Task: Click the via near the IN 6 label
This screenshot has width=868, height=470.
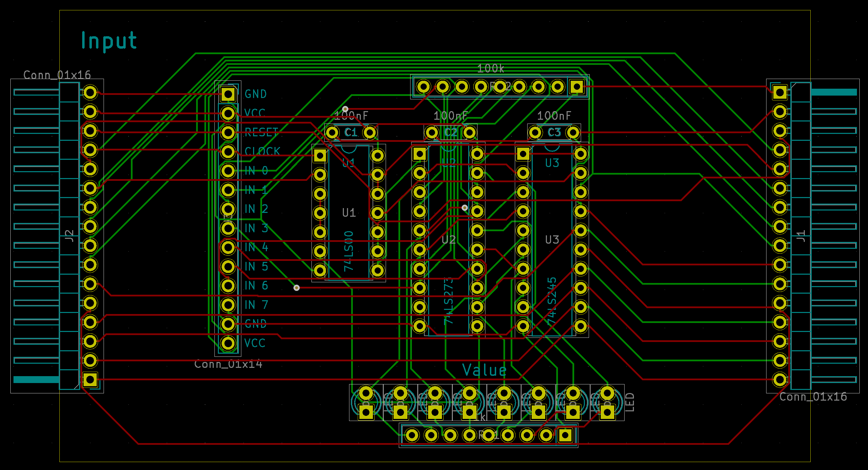Action: [x=297, y=288]
